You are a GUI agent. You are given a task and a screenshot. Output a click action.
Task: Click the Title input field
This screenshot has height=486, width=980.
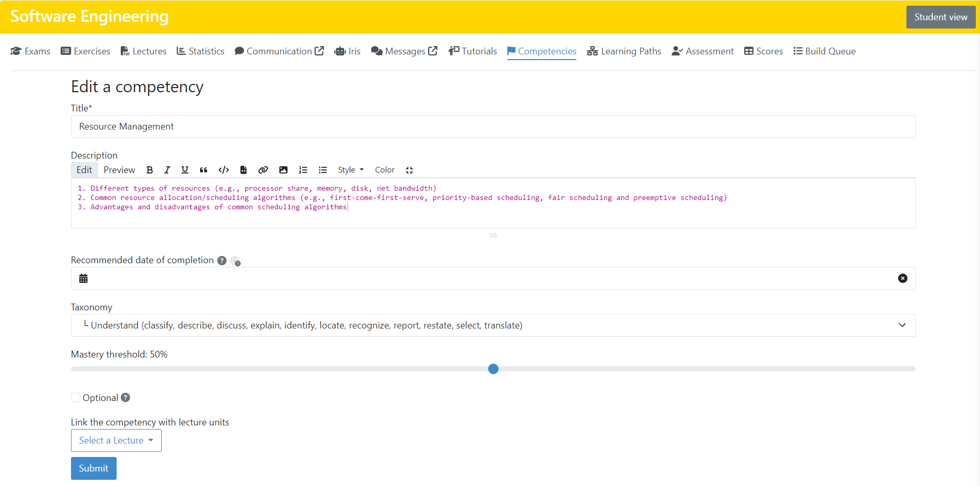pyautogui.click(x=493, y=126)
